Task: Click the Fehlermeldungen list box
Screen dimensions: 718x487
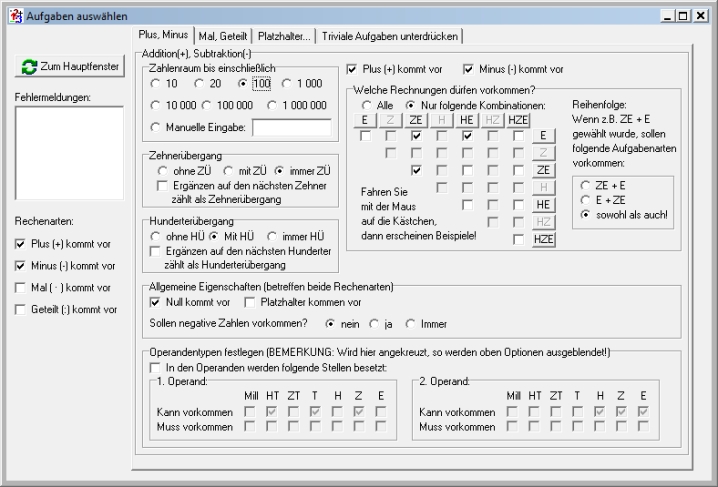Action: tap(69, 153)
